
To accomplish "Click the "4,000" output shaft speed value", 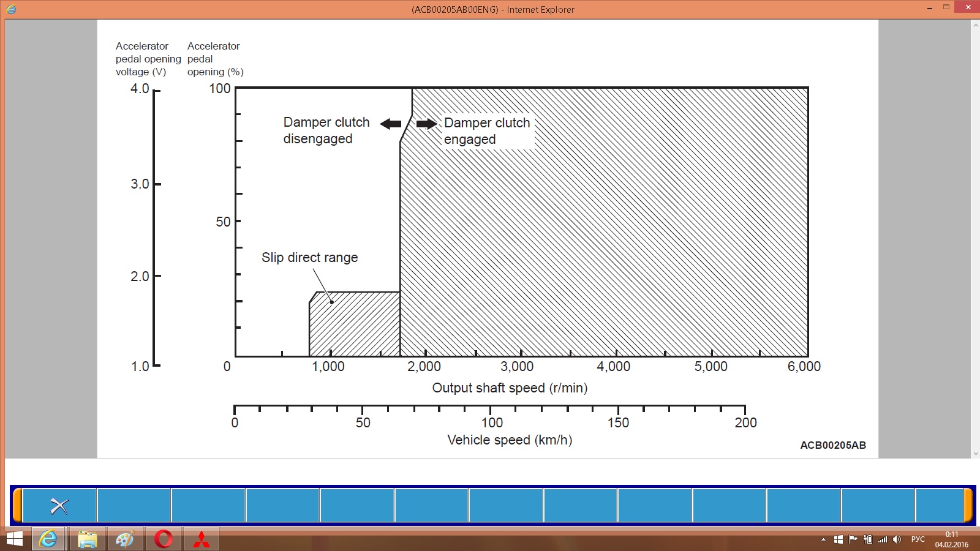I will coord(614,367).
